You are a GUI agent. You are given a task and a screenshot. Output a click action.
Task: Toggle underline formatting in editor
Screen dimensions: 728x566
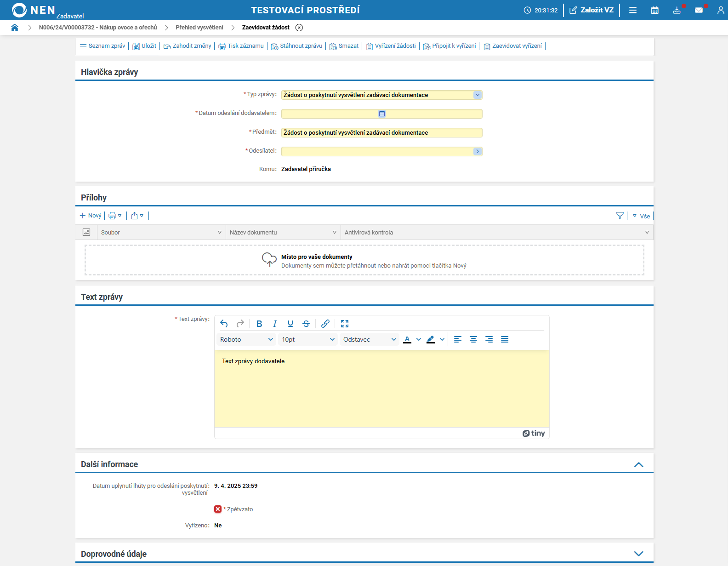tap(290, 324)
